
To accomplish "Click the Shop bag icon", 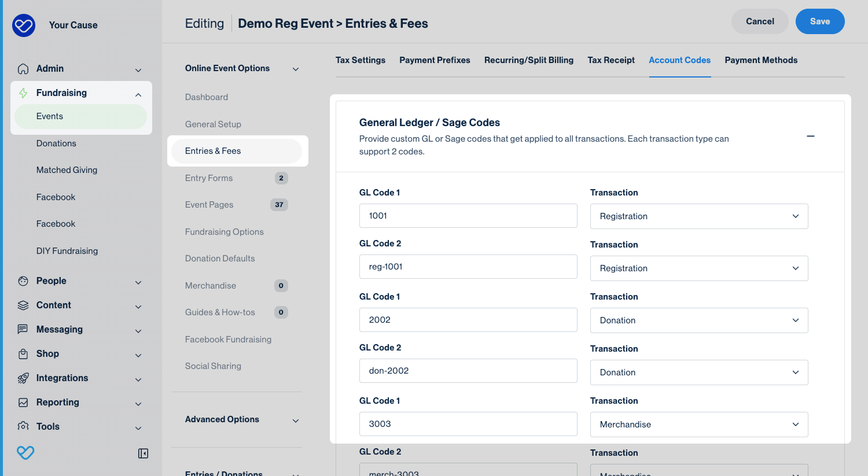I will pos(23,354).
